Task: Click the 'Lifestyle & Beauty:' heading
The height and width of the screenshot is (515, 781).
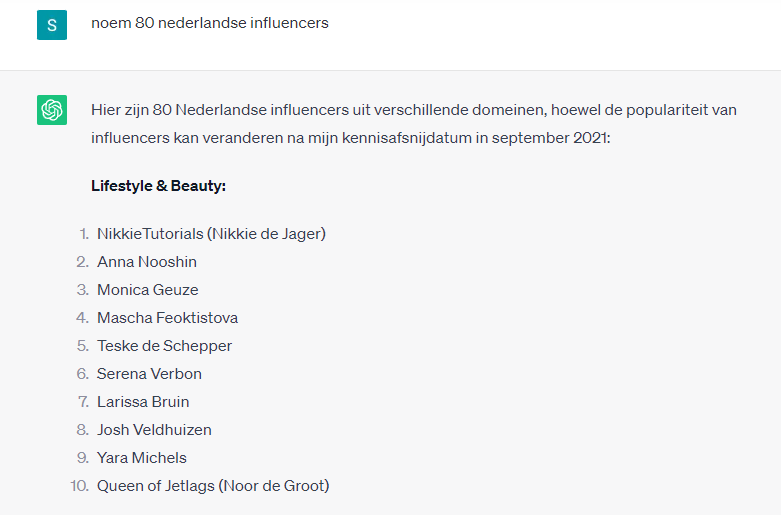Action: [x=158, y=186]
